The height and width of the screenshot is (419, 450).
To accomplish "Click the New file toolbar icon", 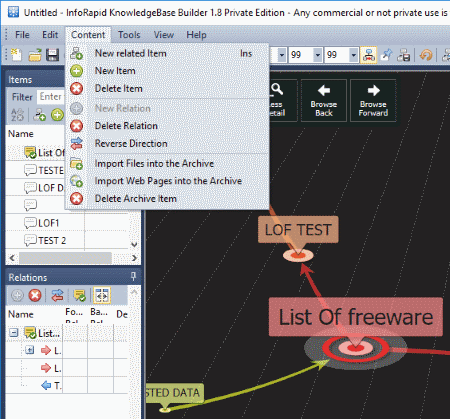I will (x=16, y=55).
